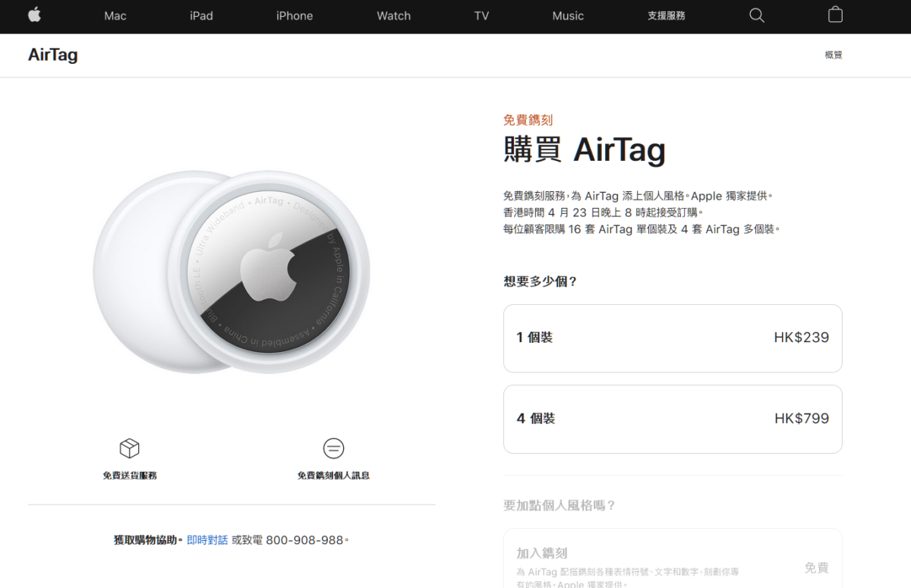Click the AirTag page title
Viewport: 911px width, 588px height.
(52, 55)
